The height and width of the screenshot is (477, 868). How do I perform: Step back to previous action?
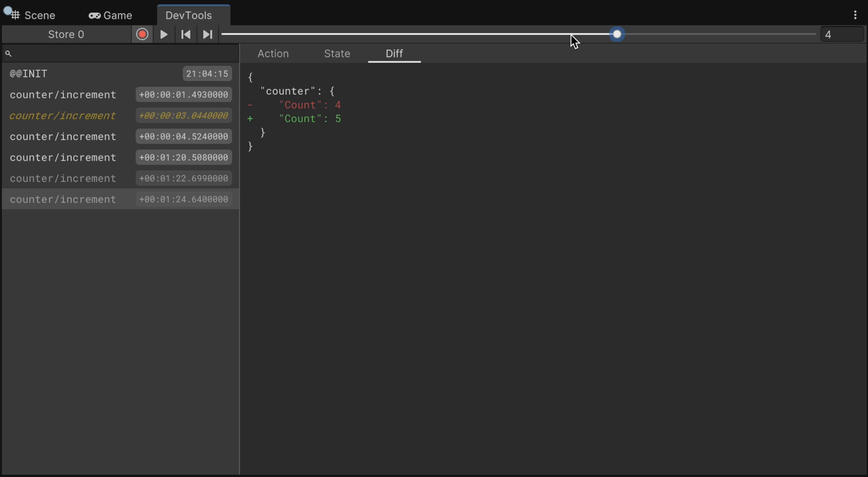[x=186, y=34]
